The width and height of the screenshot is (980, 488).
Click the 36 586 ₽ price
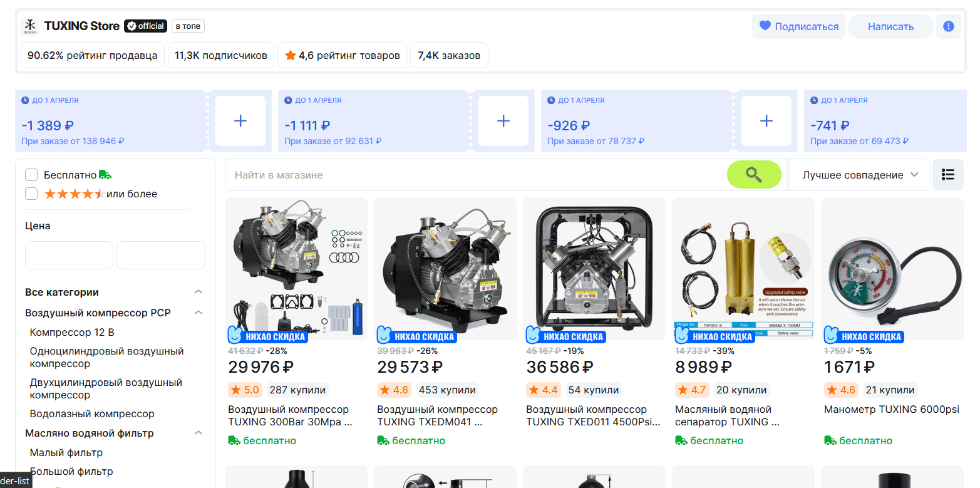[560, 367]
